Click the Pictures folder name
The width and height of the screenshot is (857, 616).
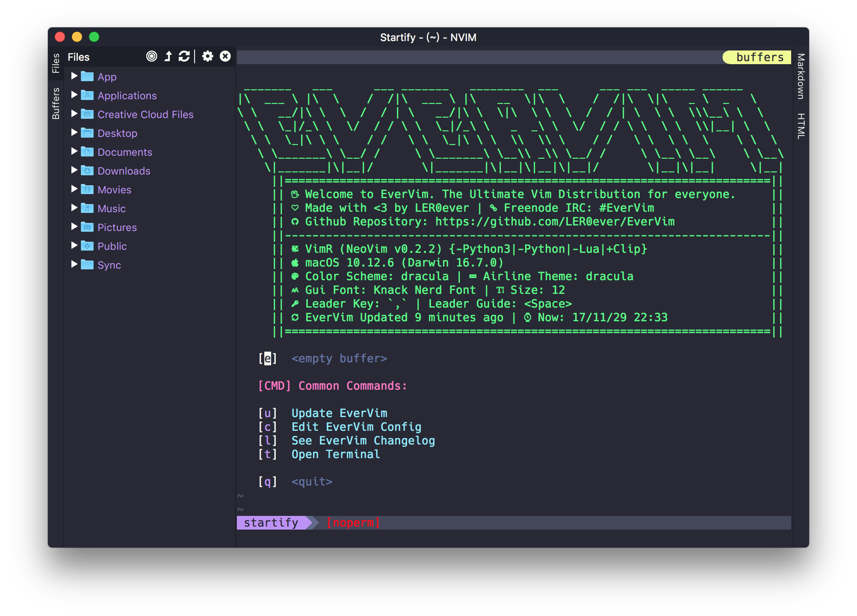point(117,227)
